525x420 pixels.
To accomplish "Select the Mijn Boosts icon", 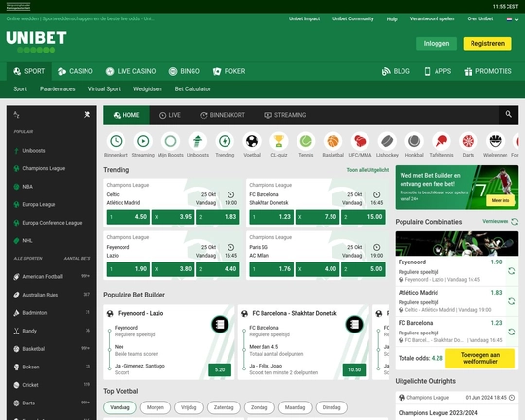I will pyautogui.click(x=170, y=141).
